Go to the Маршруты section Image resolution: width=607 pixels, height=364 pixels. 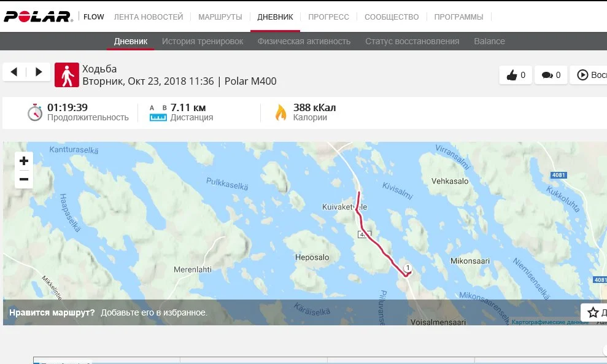220,17
